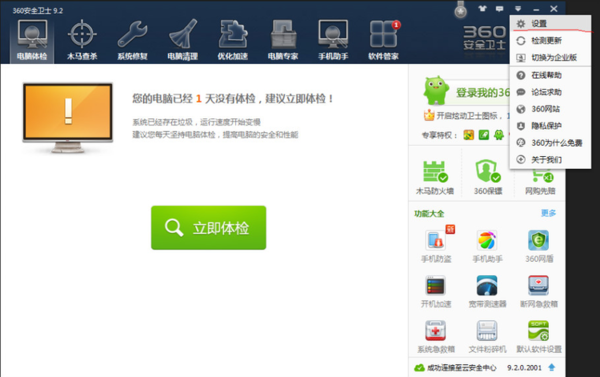Open the 手机防盗 feature

coord(436,246)
